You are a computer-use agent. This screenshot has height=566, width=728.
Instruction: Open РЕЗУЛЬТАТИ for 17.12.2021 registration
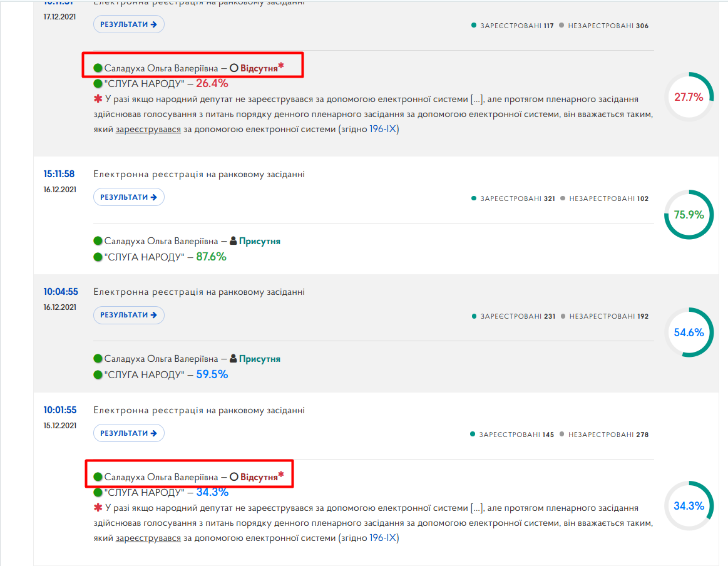pos(128,24)
